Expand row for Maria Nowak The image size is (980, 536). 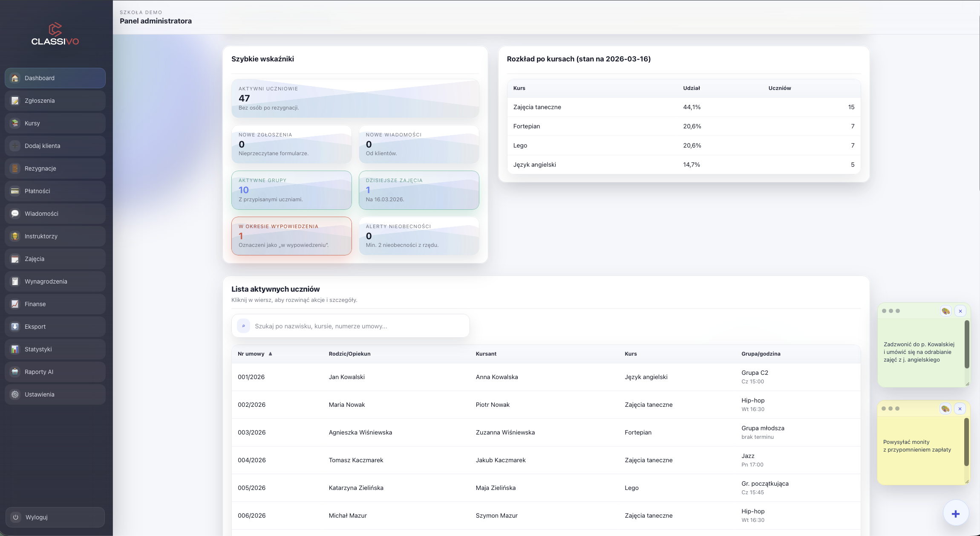point(346,405)
